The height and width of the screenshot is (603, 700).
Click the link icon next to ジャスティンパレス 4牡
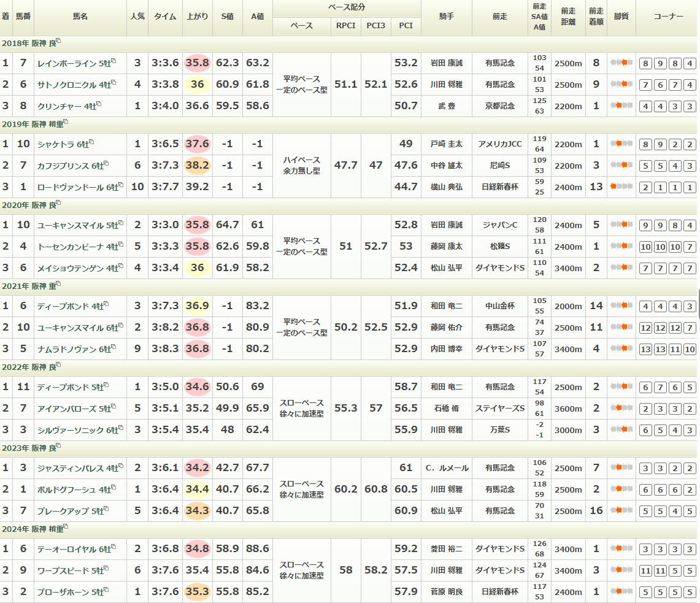[x=121, y=466]
